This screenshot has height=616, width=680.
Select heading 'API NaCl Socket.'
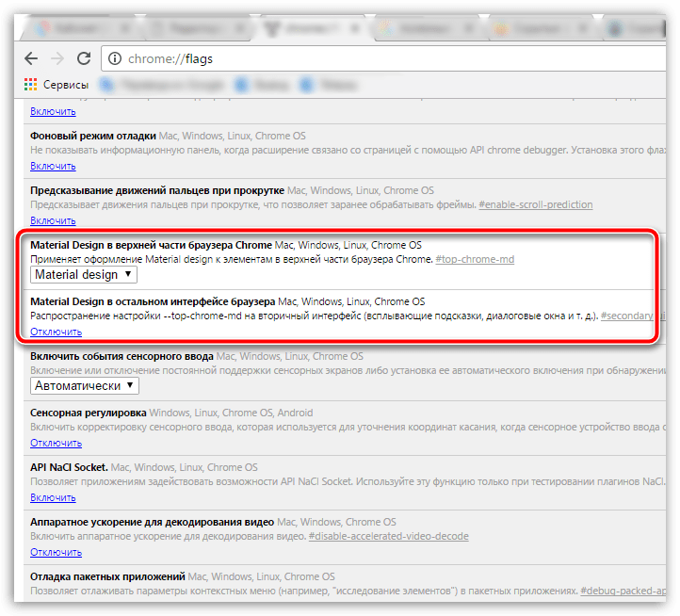point(69,467)
